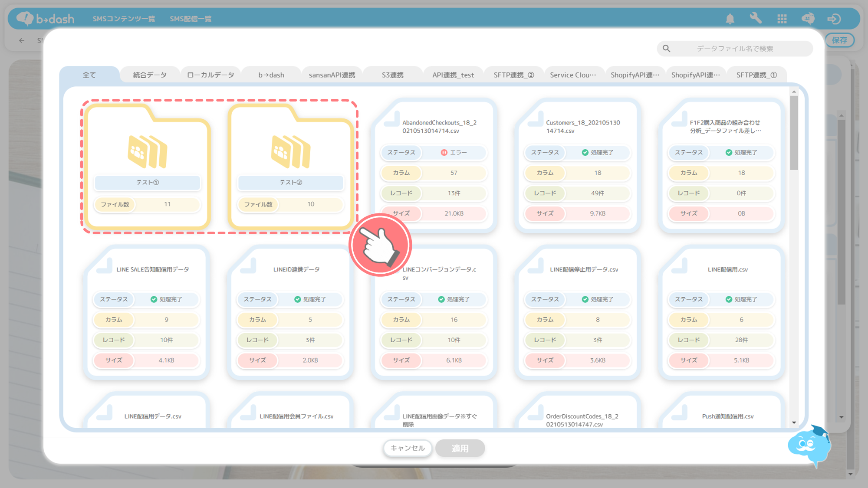Click the OrderDiscountCodes file page icon

coord(536,413)
